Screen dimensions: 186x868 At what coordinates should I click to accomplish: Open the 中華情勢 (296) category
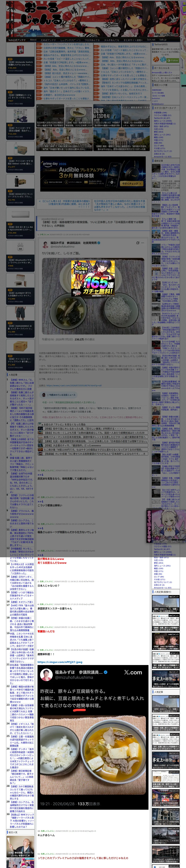point(160,113)
